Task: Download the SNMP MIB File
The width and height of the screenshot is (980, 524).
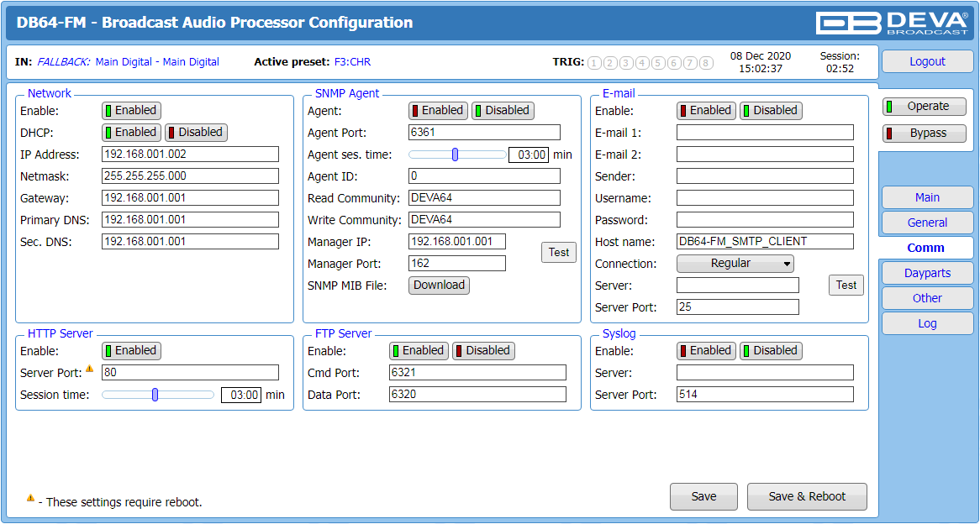Action: tap(440, 286)
